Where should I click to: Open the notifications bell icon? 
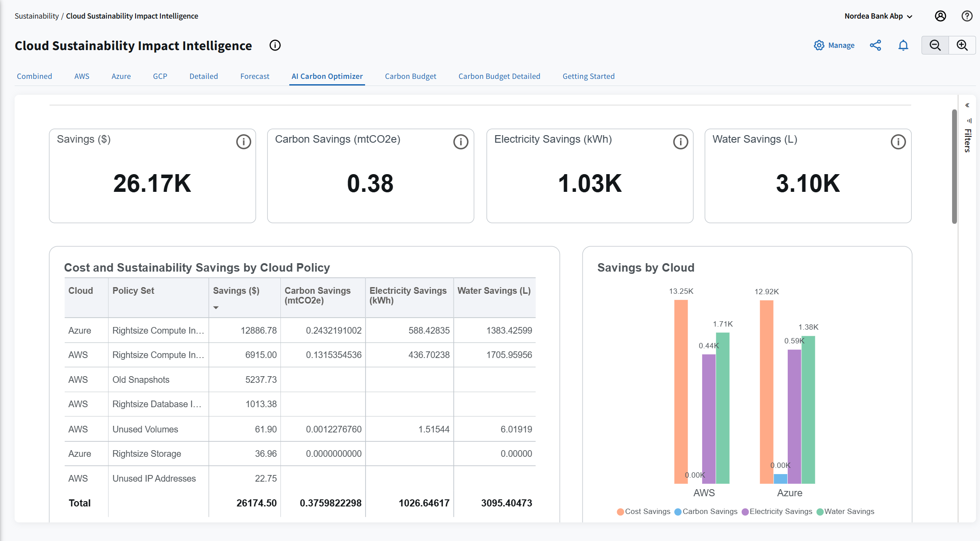click(x=903, y=45)
